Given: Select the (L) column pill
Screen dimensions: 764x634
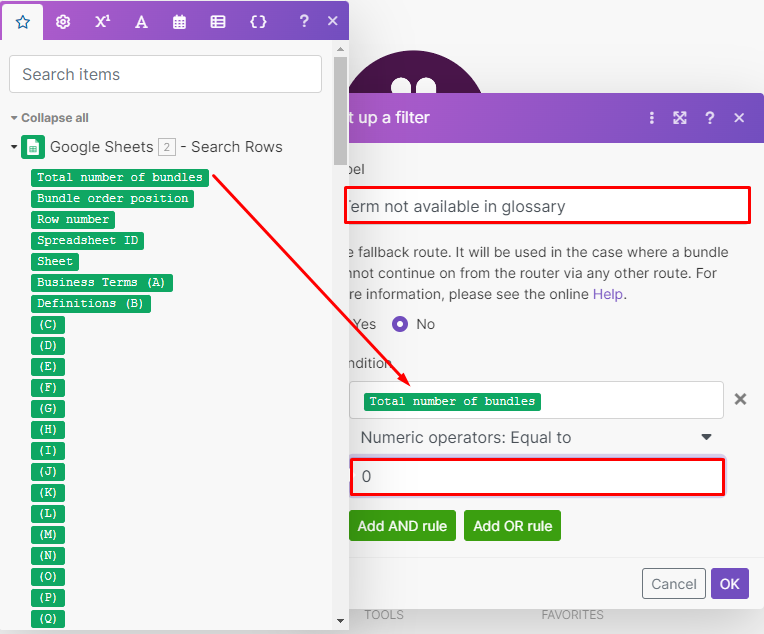Looking at the screenshot, I should [x=48, y=513].
